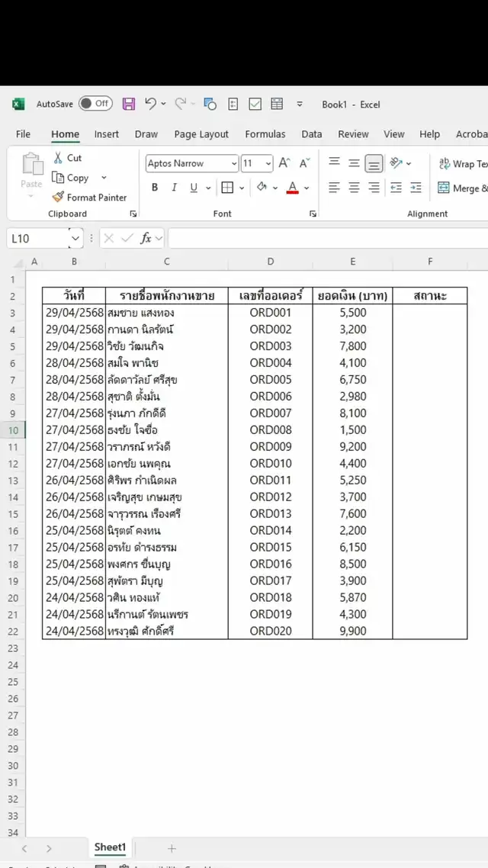Toggle the AutoSave switch
488x868 pixels.
pos(95,104)
